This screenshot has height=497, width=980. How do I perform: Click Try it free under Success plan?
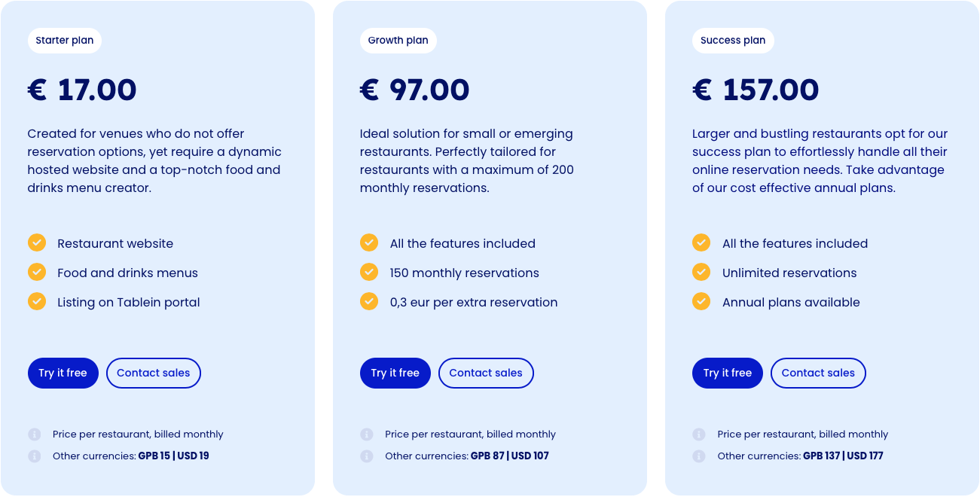coord(728,373)
